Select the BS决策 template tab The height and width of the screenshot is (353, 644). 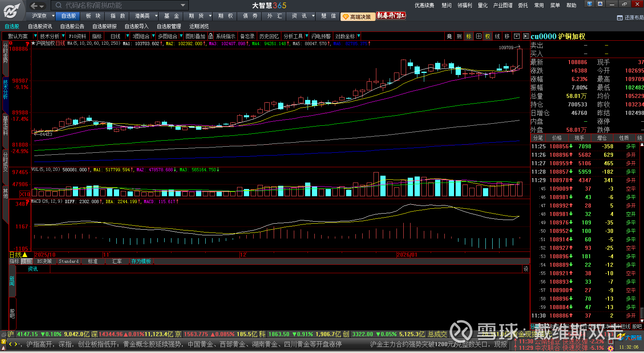(x=44, y=262)
